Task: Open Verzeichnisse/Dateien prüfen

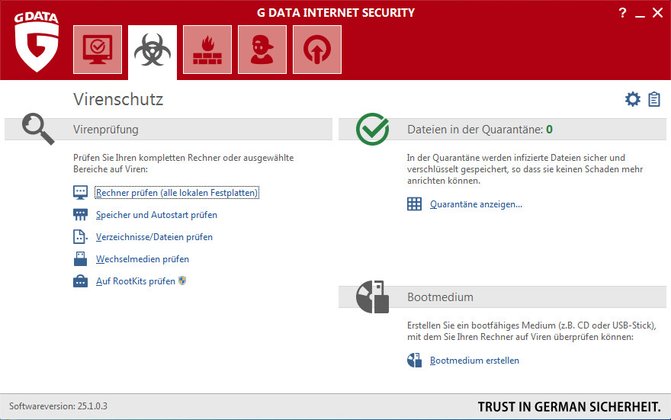Action: 154,237
